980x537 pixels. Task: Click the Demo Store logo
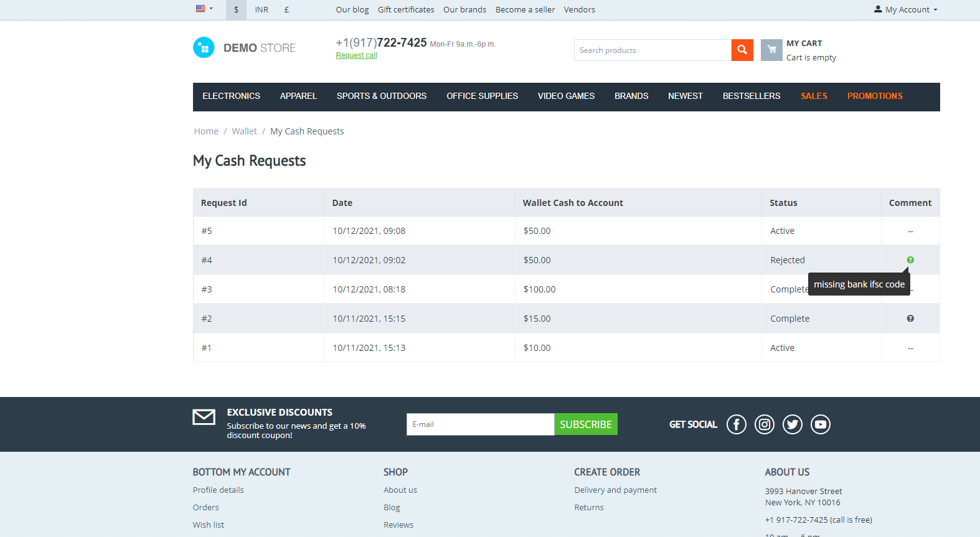[x=245, y=48]
